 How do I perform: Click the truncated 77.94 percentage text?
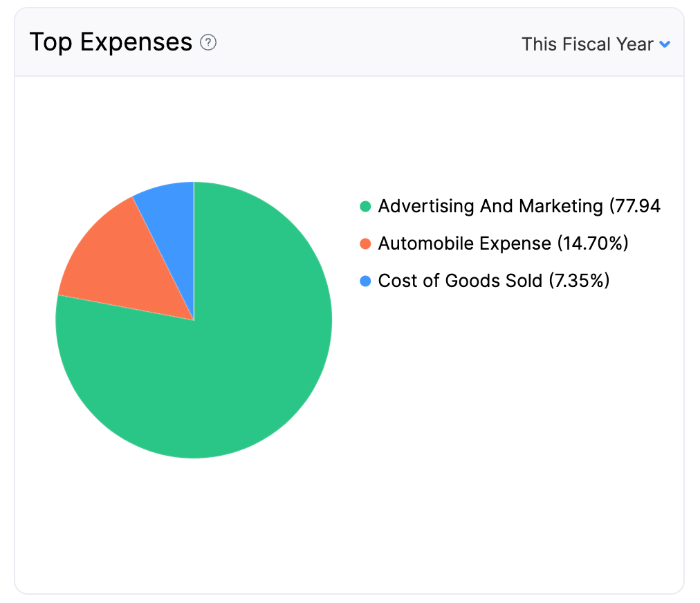coord(635,206)
